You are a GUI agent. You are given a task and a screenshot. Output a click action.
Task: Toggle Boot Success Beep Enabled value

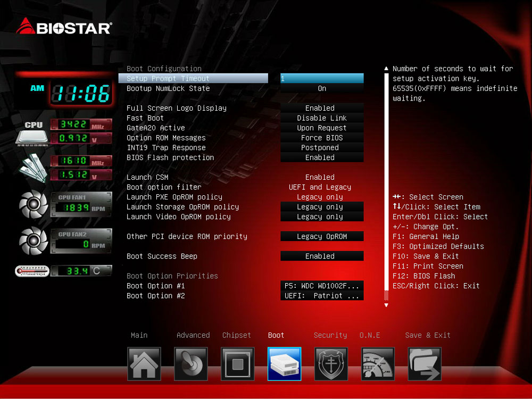pos(322,256)
